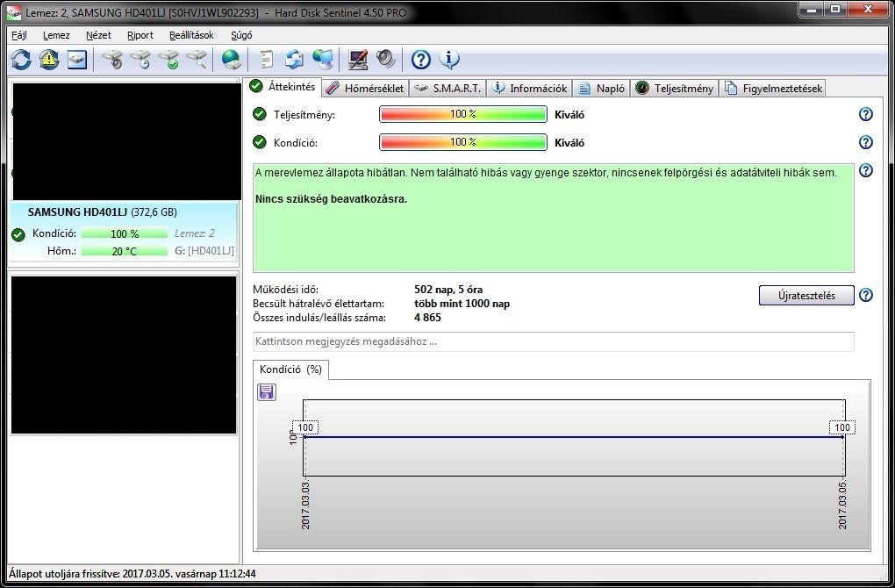Click the loudspeaker sound toolbar icon

386,60
